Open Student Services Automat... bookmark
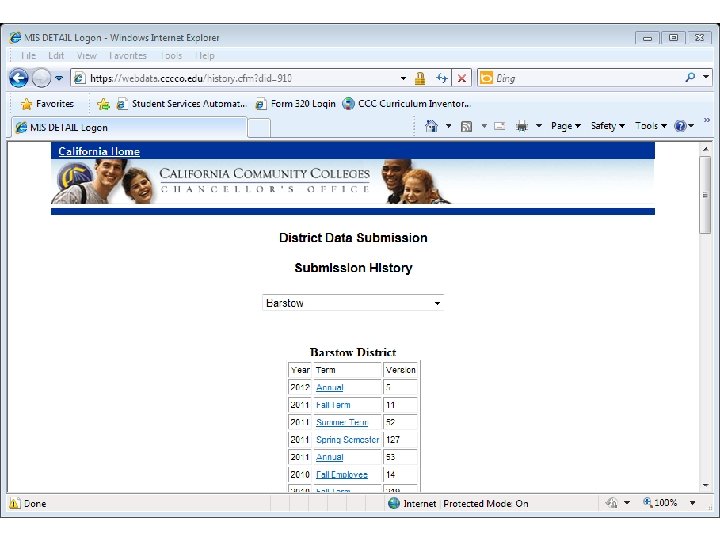Image resolution: width=720 pixels, height=540 pixels. 181,104
